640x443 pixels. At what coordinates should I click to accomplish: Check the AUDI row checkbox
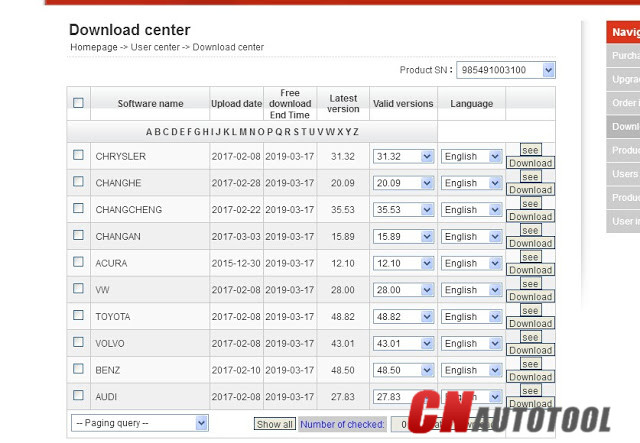tap(78, 395)
